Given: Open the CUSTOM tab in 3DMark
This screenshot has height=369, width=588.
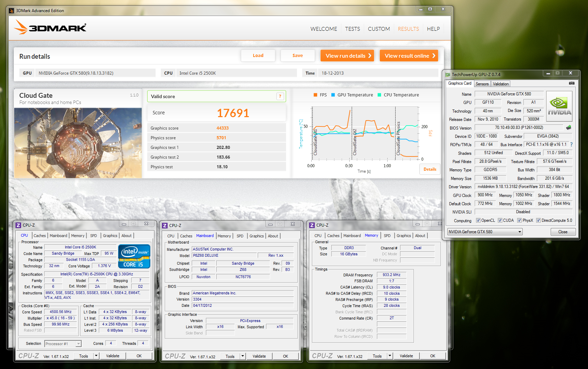Looking at the screenshot, I should (379, 29).
